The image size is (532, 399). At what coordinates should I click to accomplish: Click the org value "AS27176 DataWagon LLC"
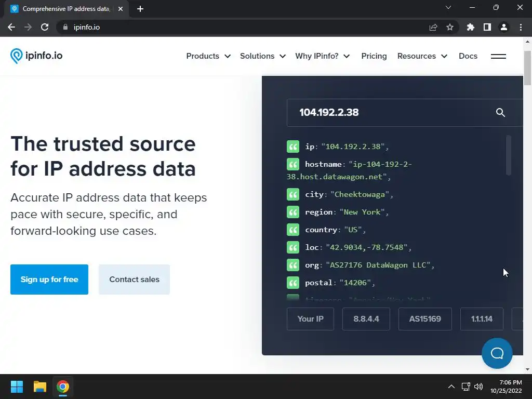pos(378,265)
